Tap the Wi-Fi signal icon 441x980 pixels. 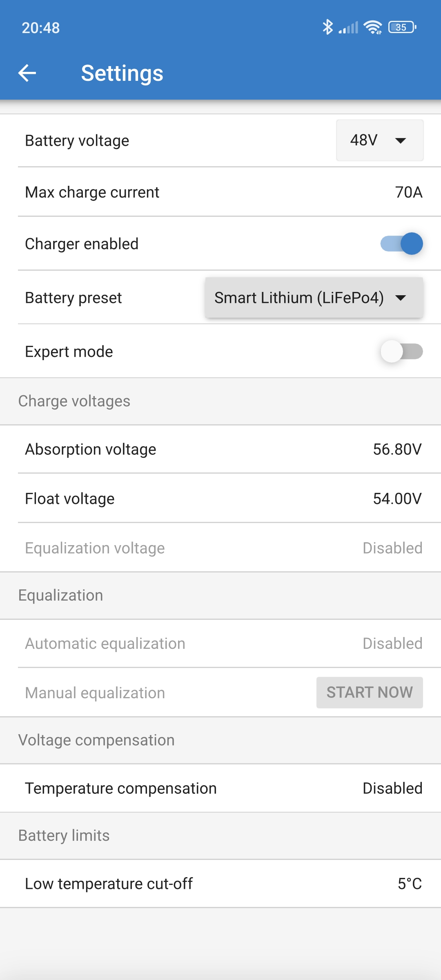coord(373,27)
